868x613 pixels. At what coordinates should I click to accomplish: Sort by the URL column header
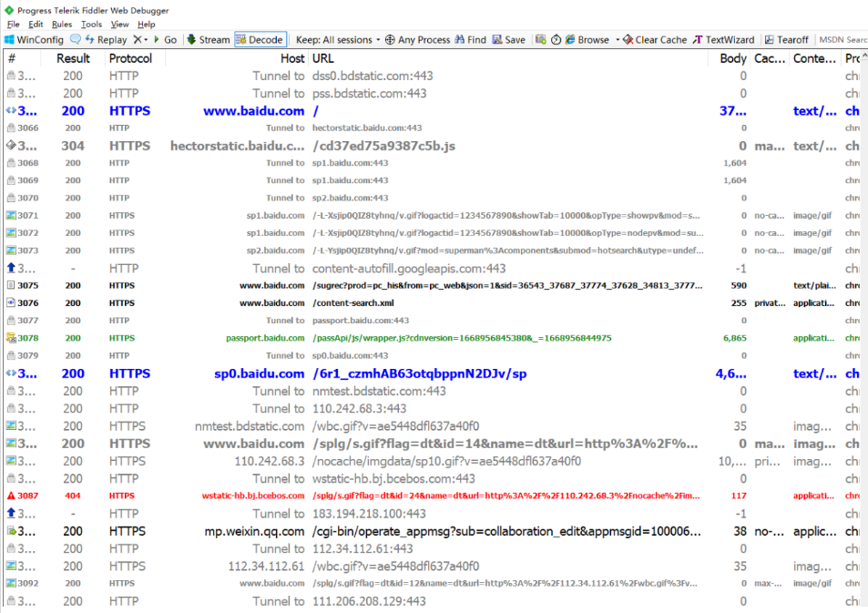507,58
